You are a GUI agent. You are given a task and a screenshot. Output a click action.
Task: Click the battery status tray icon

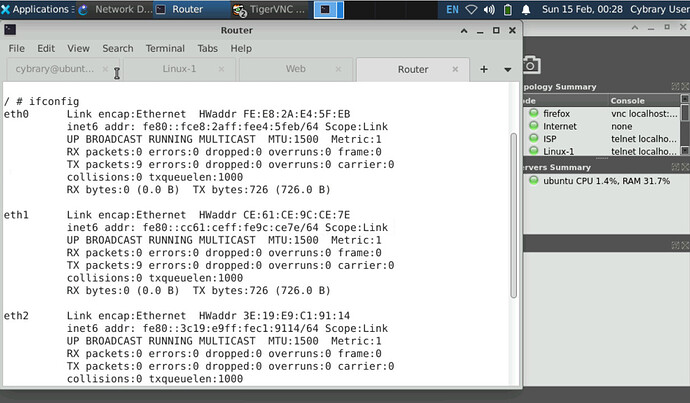click(x=507, y=9)
